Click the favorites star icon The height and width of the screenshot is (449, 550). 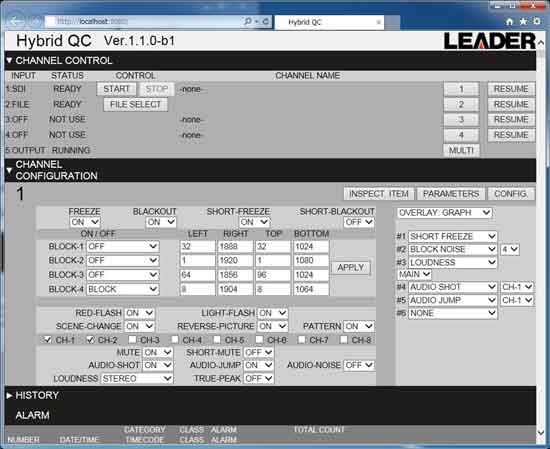click(x=523, y=22)
